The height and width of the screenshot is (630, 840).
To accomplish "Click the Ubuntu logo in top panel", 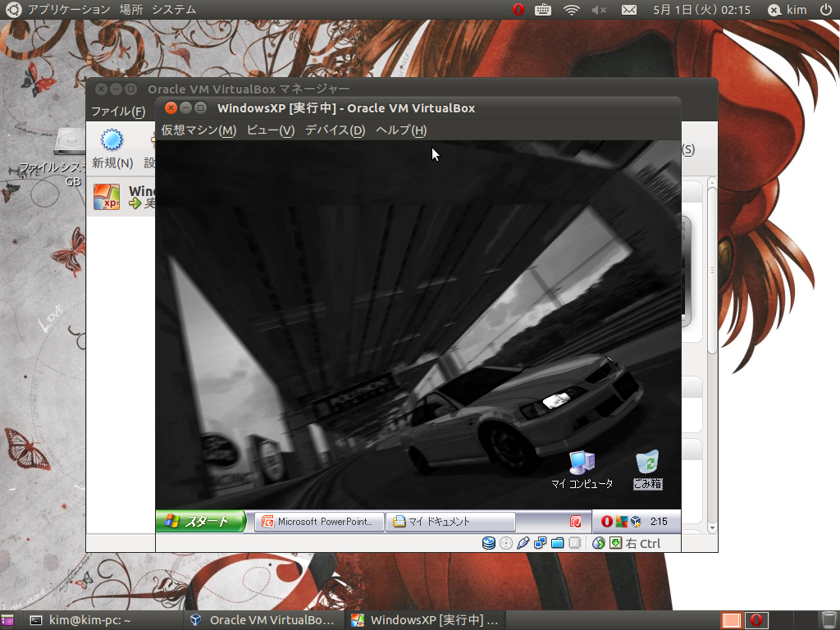I will click(x=13, y=10).
